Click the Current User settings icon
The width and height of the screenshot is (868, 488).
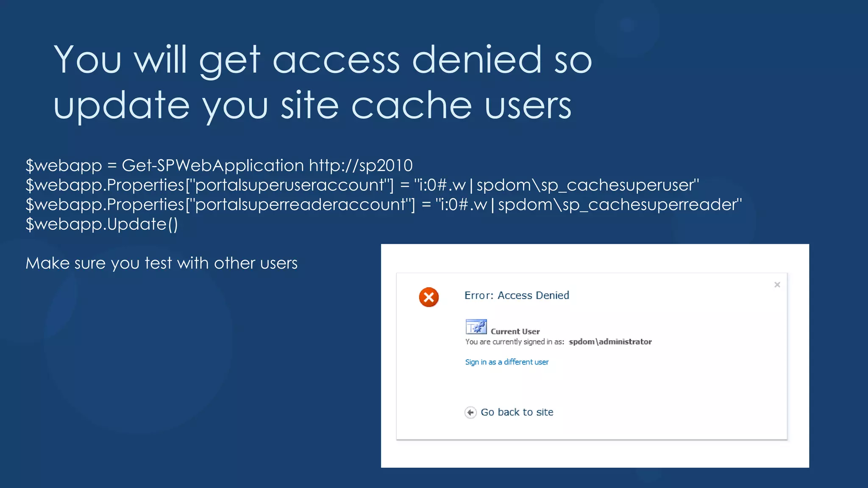(x=476, y=327)
